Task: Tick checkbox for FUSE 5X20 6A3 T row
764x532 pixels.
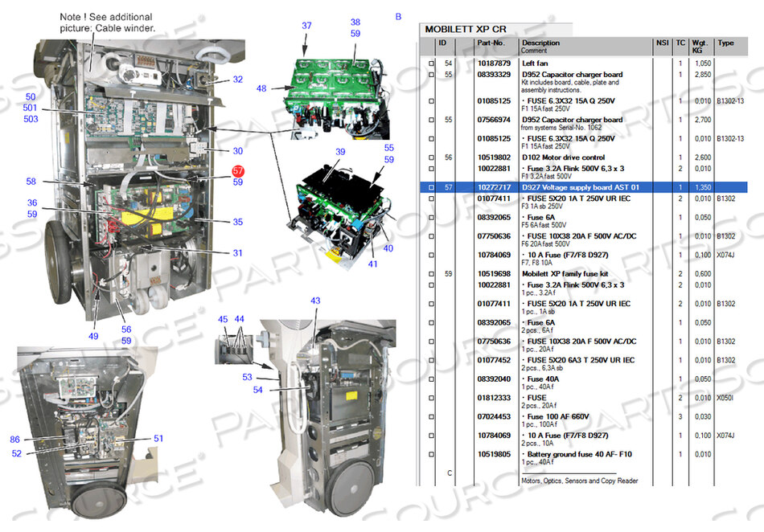Action: click(431, 361)
